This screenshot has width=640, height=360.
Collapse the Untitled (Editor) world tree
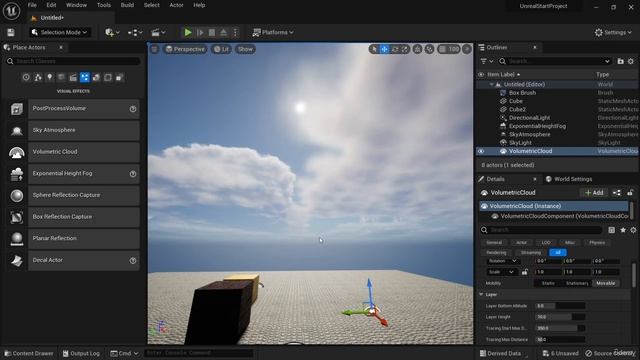pos(491,84)
